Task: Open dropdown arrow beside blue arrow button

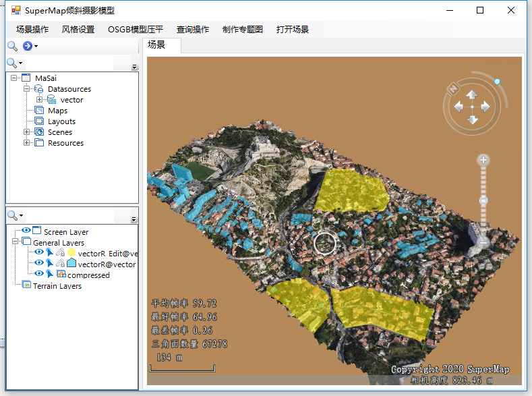Action: click(x=36, y=46)
